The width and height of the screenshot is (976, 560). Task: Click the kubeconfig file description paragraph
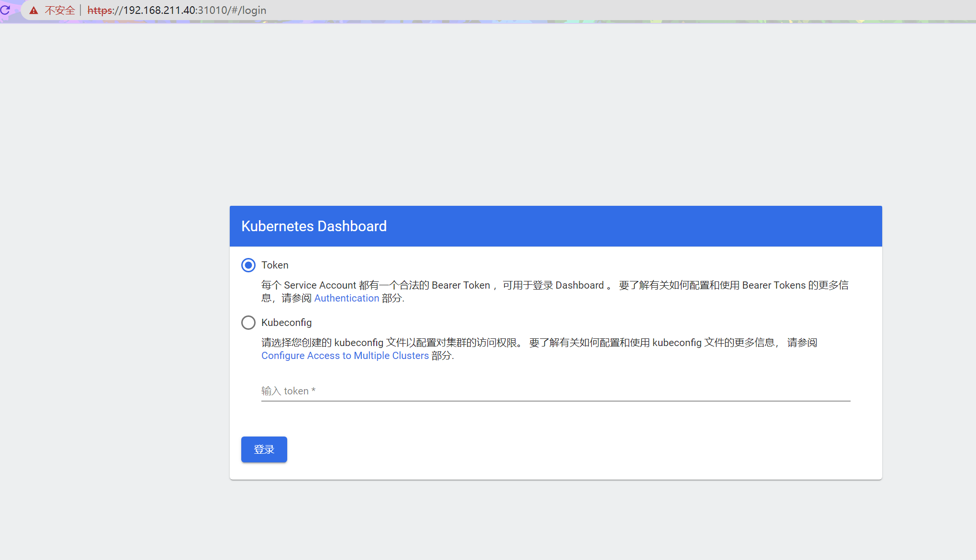point(539,349)
